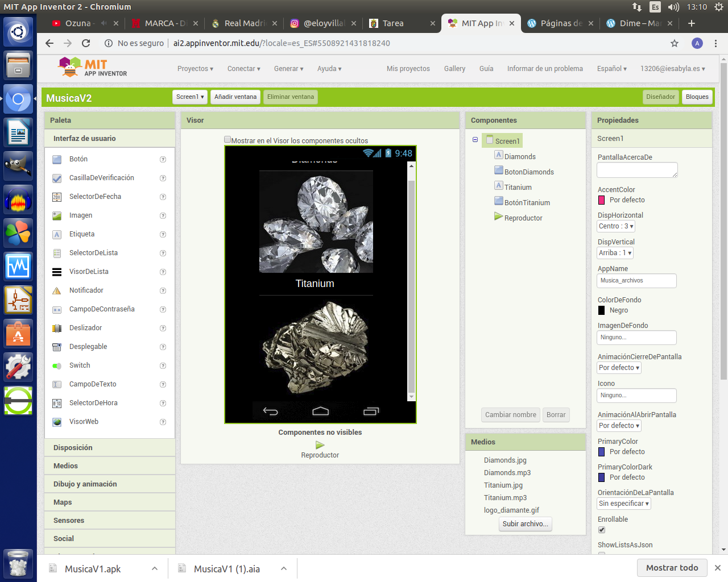Click the ColorDeFondo black color swatch
The width and height of the screenshot is (728, 582).
tap(602, 310)
